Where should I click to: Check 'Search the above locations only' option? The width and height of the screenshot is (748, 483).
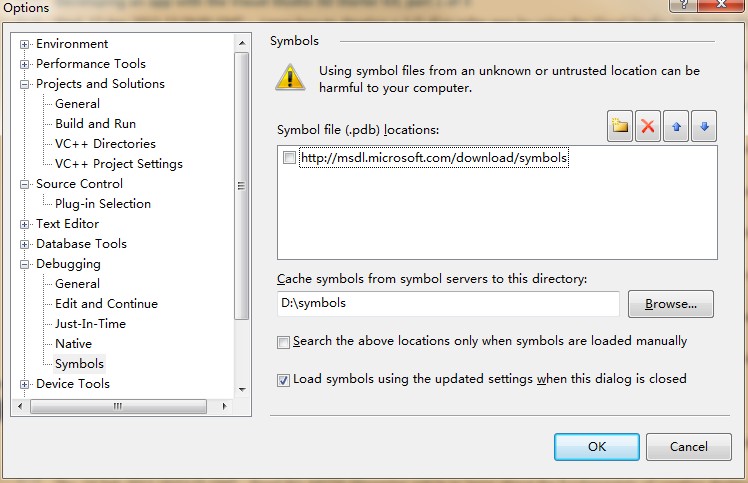pyautogui.click(x=283, y=342)
